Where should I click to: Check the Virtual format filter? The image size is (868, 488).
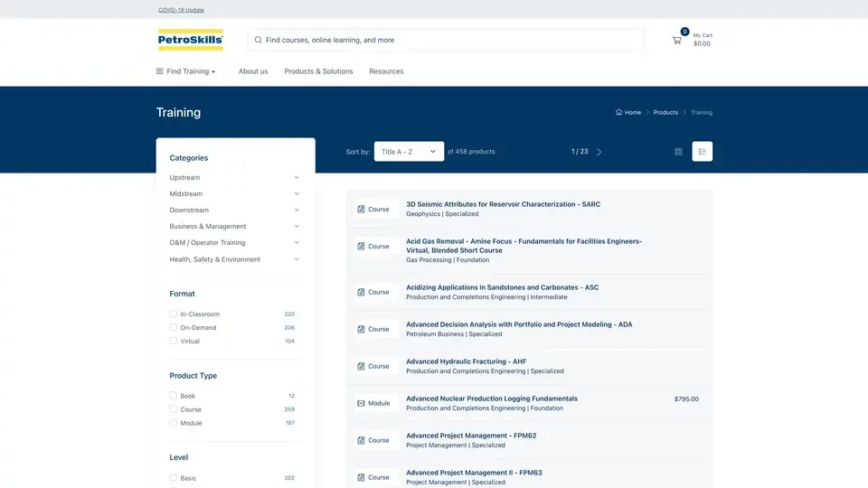click(x=174, y=341)
